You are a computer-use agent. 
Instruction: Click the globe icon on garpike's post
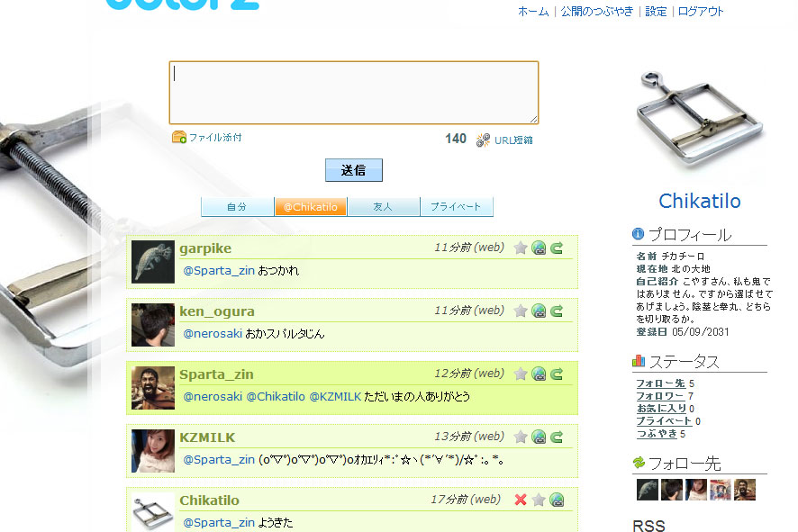pos(539,248)
